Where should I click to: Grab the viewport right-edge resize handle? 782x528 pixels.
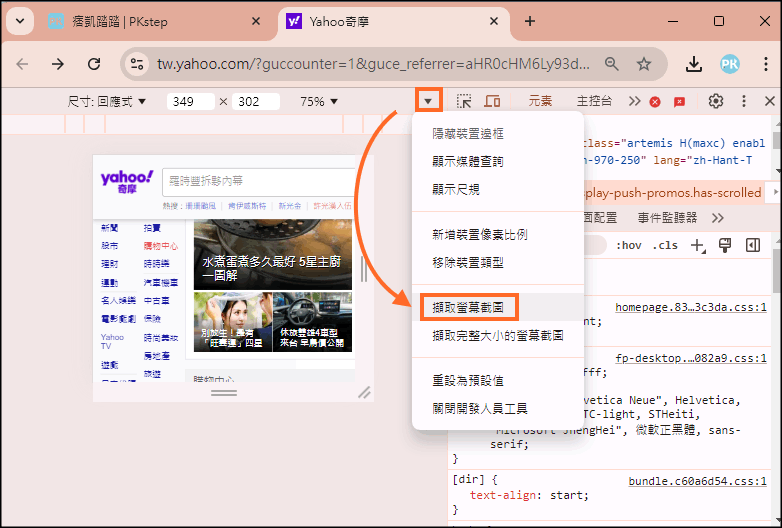(x=364, y=270)
